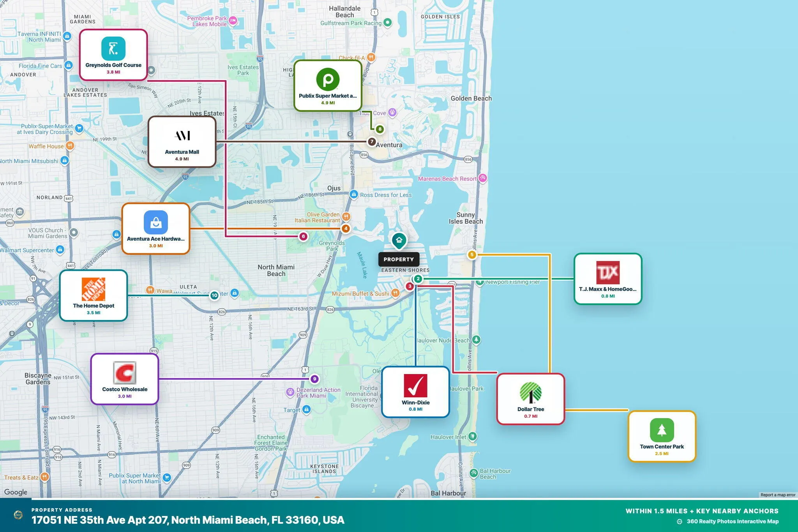Open The Home Depot card
Image resolution: width=798 pixels, height=532 pixels.
[94, 295]
